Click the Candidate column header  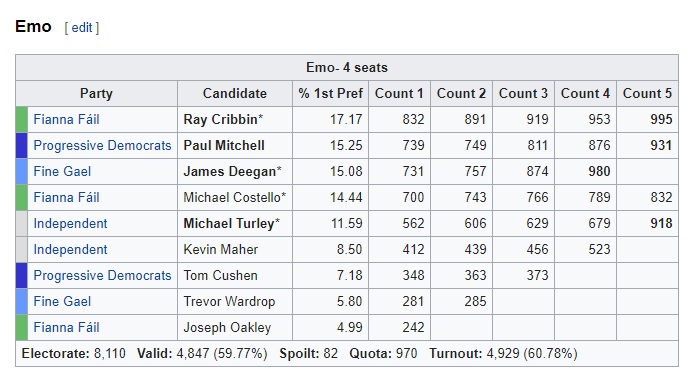click(235, 93)
